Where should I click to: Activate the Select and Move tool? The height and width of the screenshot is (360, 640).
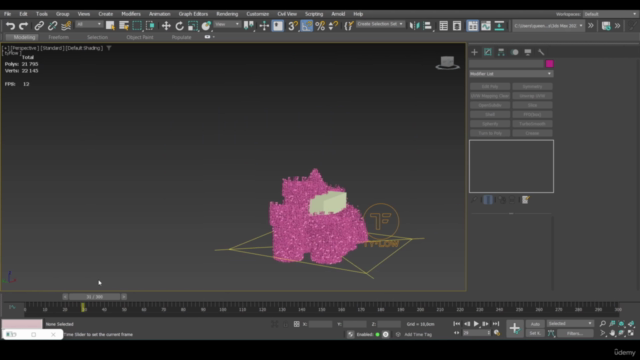166,26
